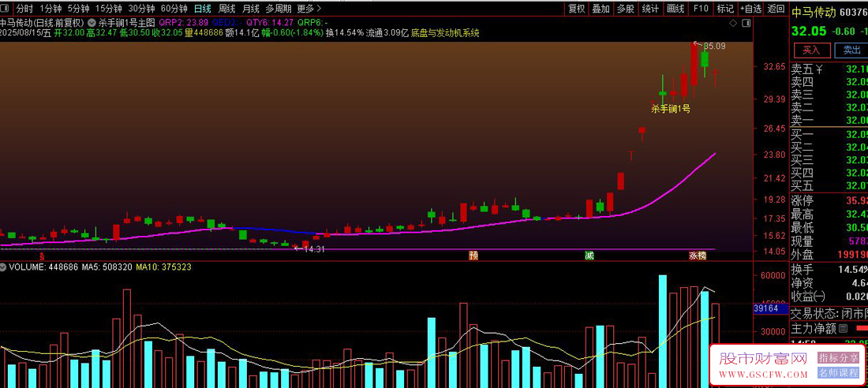This screenshot has width=868, height=388.
Task: Add stock via +自选 button
Action: (x=750, y=9)
